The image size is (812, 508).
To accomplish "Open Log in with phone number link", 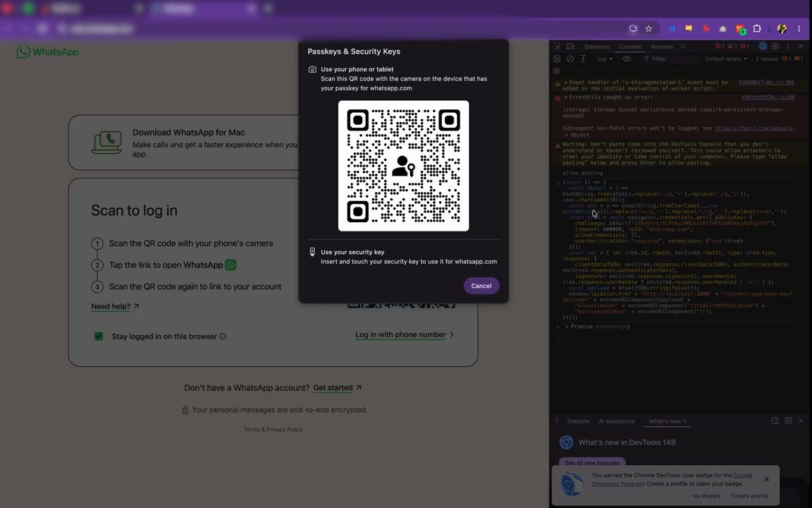I will (400, 334).
